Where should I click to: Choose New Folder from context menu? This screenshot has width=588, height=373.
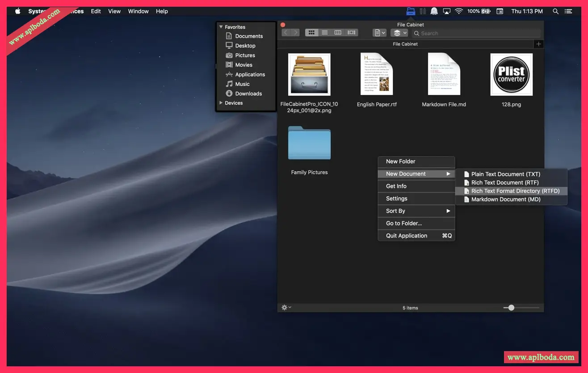click(400, 161)
